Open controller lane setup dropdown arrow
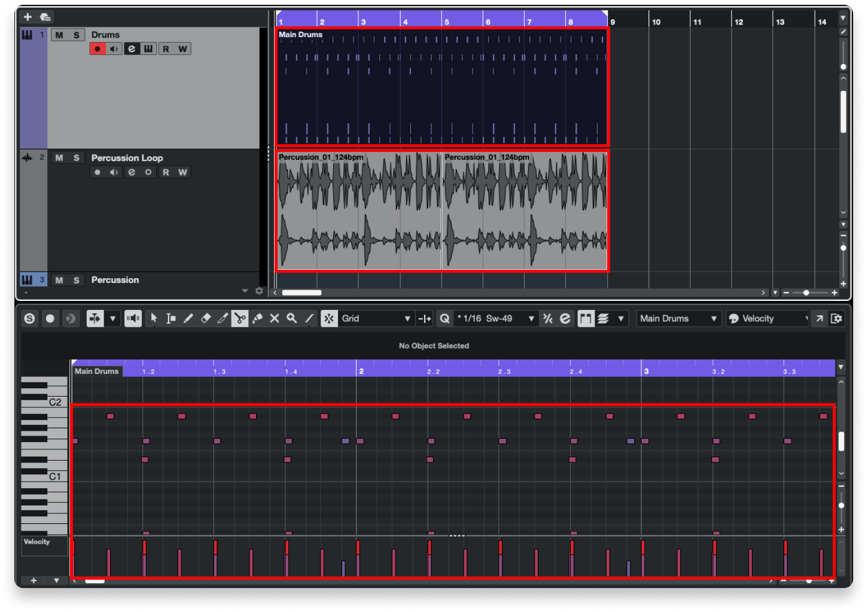 pyautogui.click(x=57, y=580)
